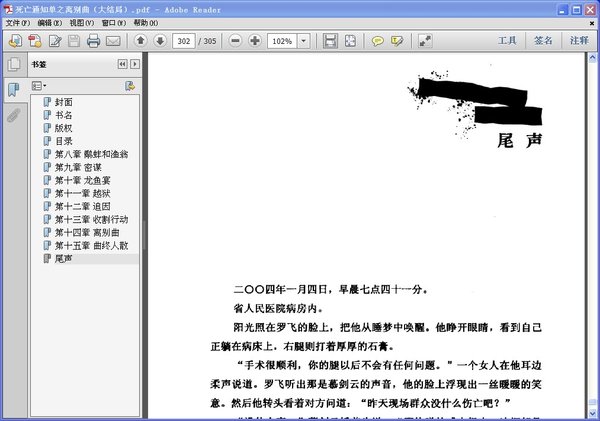Open the 帮助 menu
The height and width of the screenshot is (421, 600).
click(145, 23)
